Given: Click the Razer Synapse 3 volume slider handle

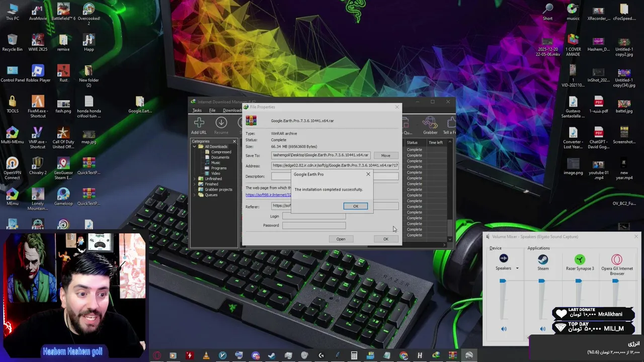Looking at the screenshot, I should pyautogui.click(x=579, y=281).
